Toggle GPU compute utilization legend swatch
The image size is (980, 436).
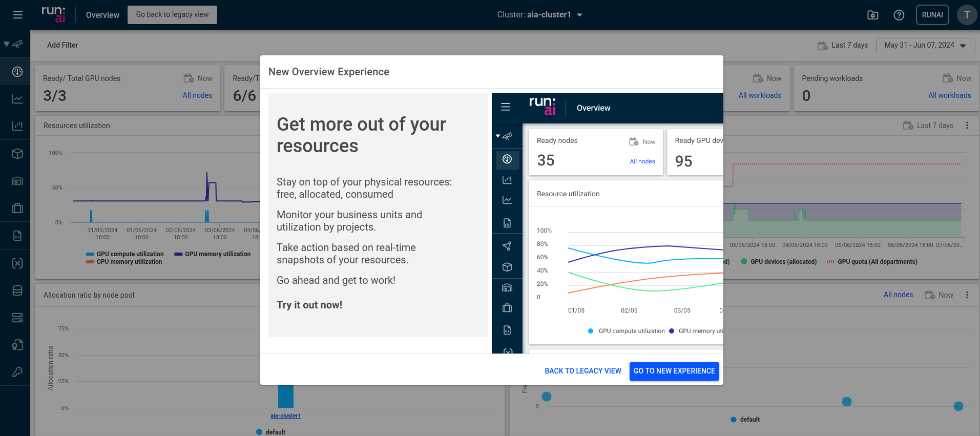click(x=90, y=254)
